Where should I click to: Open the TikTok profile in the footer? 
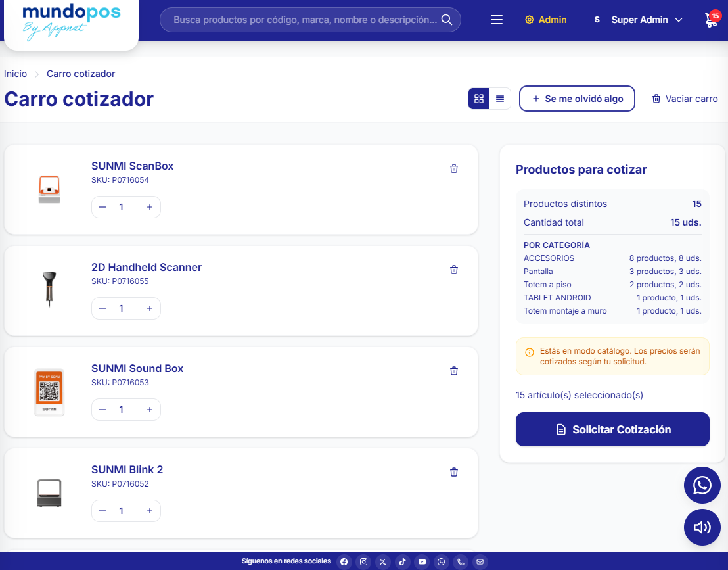point(402,561)
